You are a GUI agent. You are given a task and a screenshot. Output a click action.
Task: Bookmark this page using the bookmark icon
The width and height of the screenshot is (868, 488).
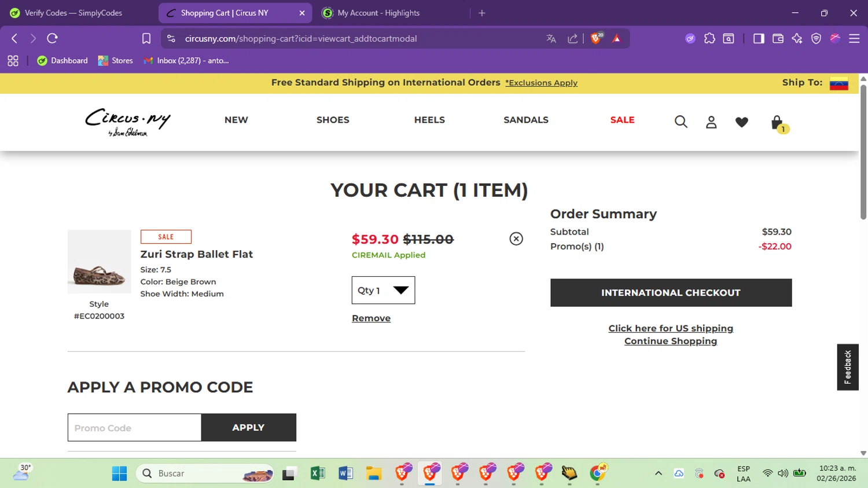(146, 38)
